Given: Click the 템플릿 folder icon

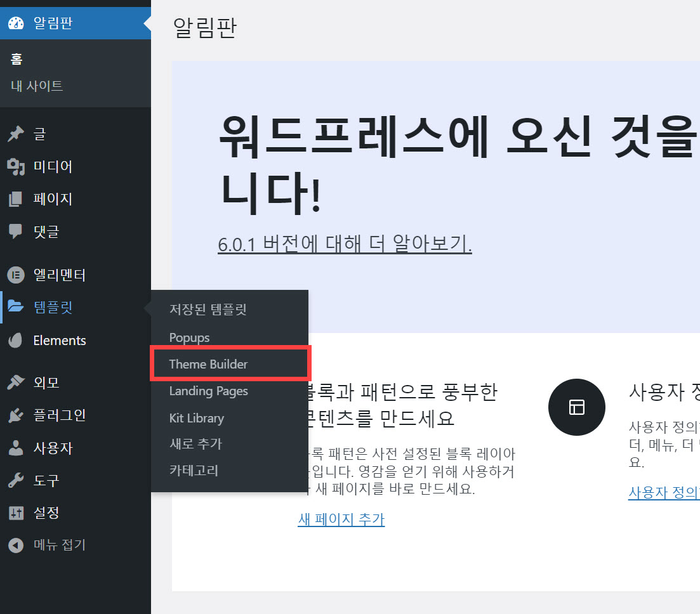Looking at the screenshot, I should point(16,307).
